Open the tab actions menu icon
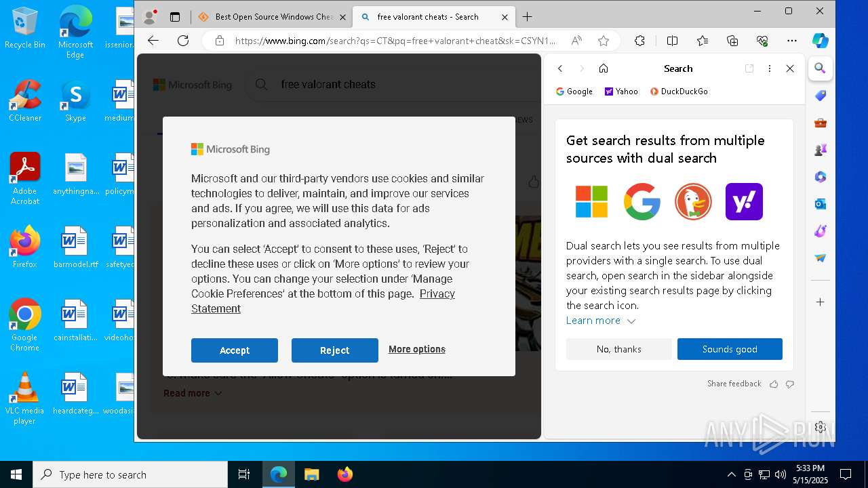Screen dimensions: 868x488 pyautogui.click(x=175, y=17)
